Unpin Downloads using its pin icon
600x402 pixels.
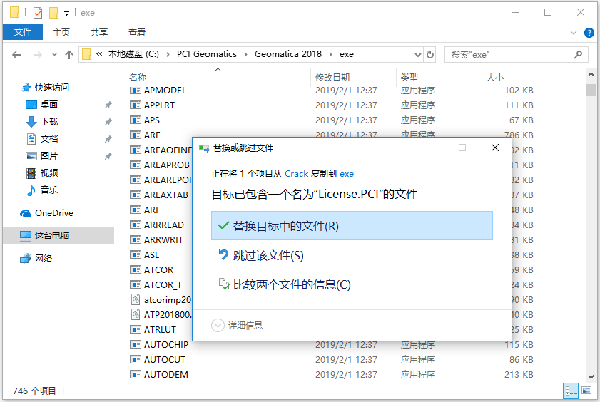click(109, 122)
